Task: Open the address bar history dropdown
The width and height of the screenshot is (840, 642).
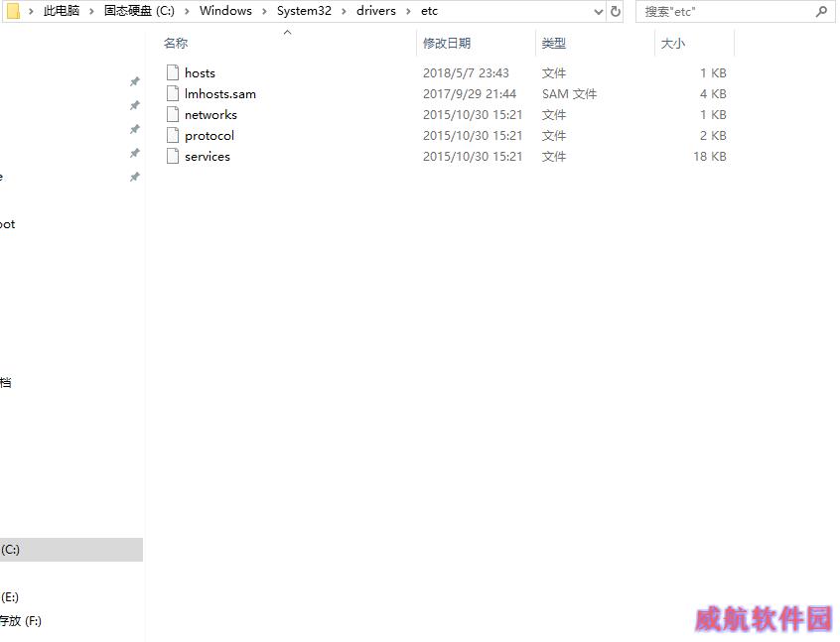Action: point(598,11)
